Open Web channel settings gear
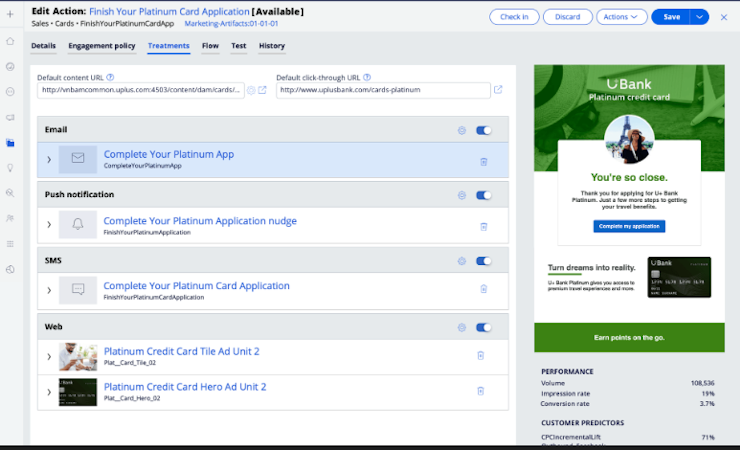This screenshot has height=450, width=740. pyautogui.click(x=462, y=327)
